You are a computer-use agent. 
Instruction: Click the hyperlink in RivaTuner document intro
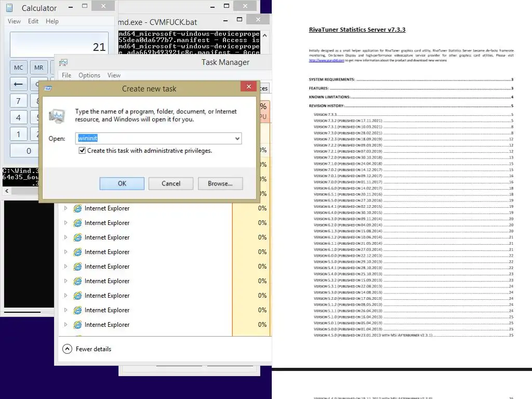326,60
